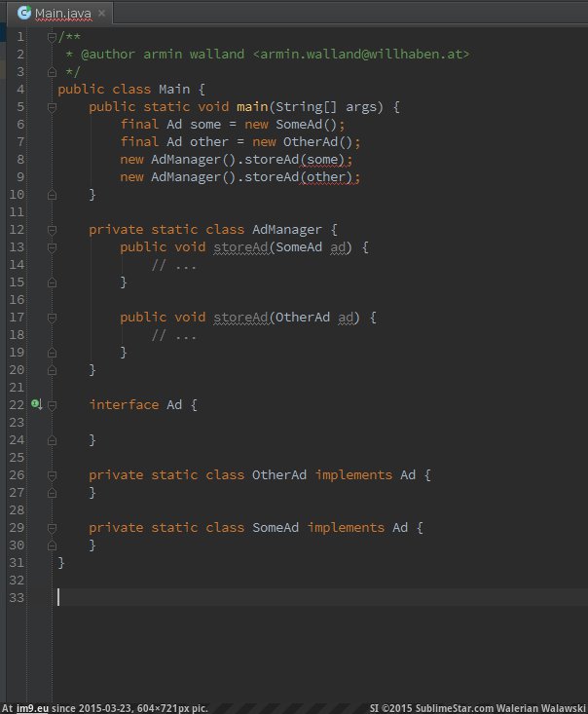This screenshot has height=714, width=588.
Task: Click the fold end marker on line 10
Action: 53,194
